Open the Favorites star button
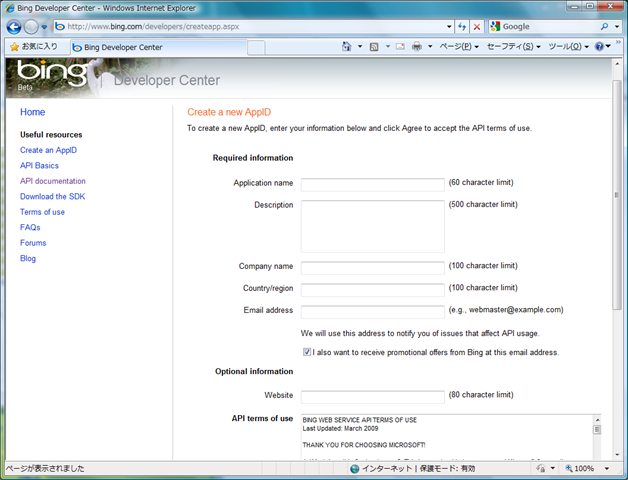 [x=34, y=46]
